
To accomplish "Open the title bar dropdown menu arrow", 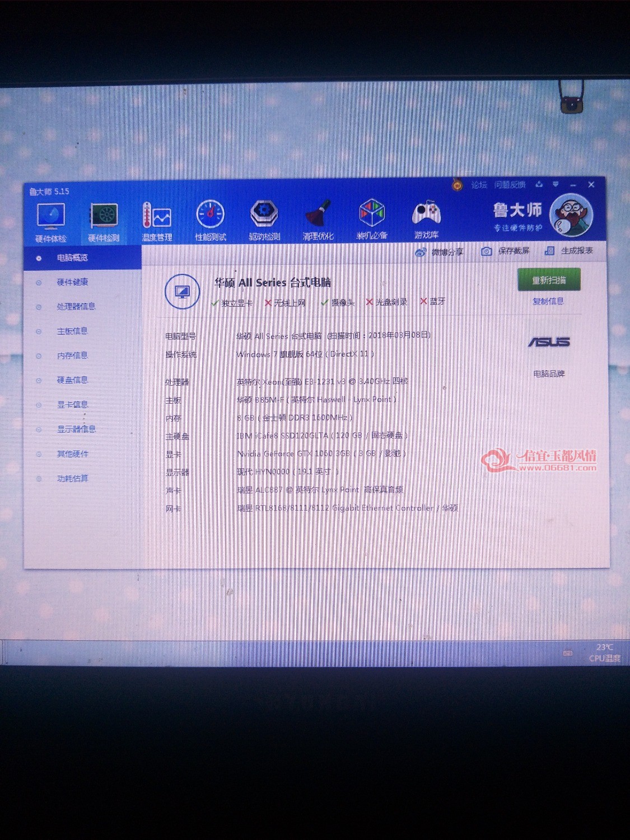I will 556,184.
